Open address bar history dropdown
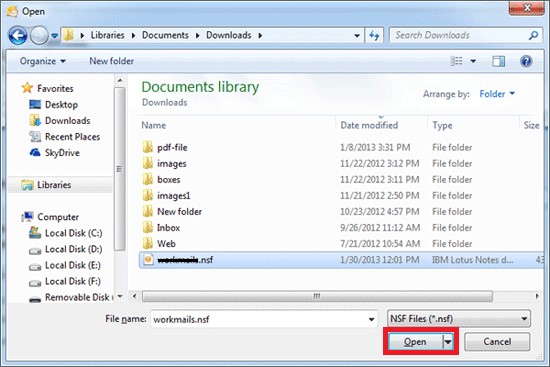Image resolution: width=550 pixels, height=367 pixels. coord(357,35)
